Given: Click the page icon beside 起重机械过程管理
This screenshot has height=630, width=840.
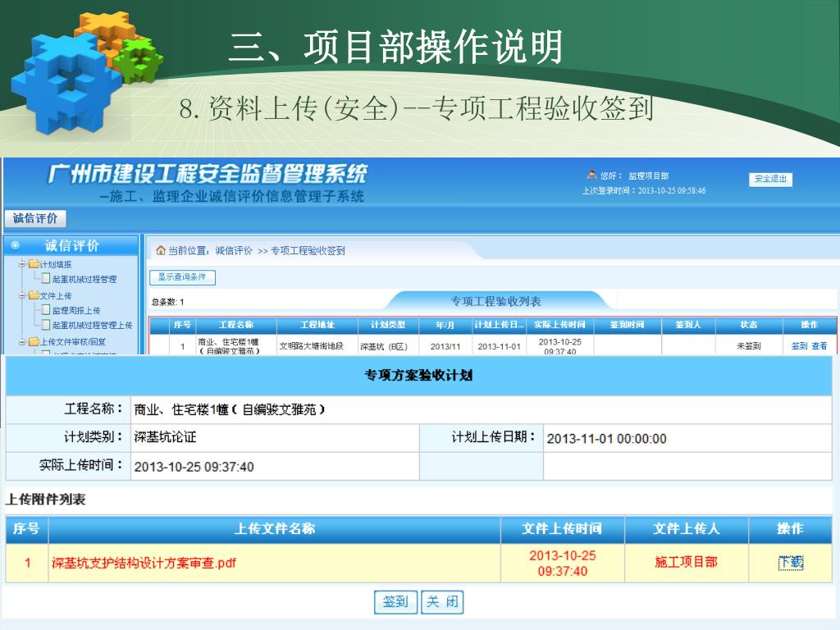Looking at the screenshot, I should pos(46,278).
